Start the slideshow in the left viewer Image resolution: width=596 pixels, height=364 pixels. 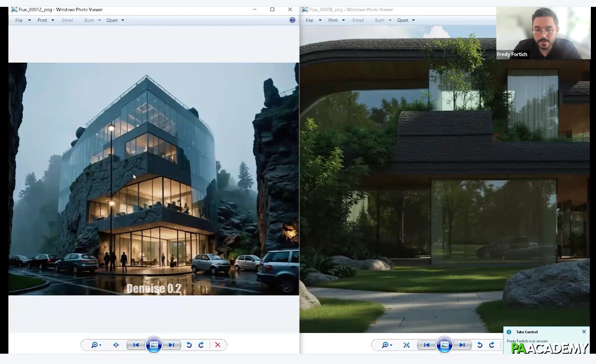click(x=154, y=345)
